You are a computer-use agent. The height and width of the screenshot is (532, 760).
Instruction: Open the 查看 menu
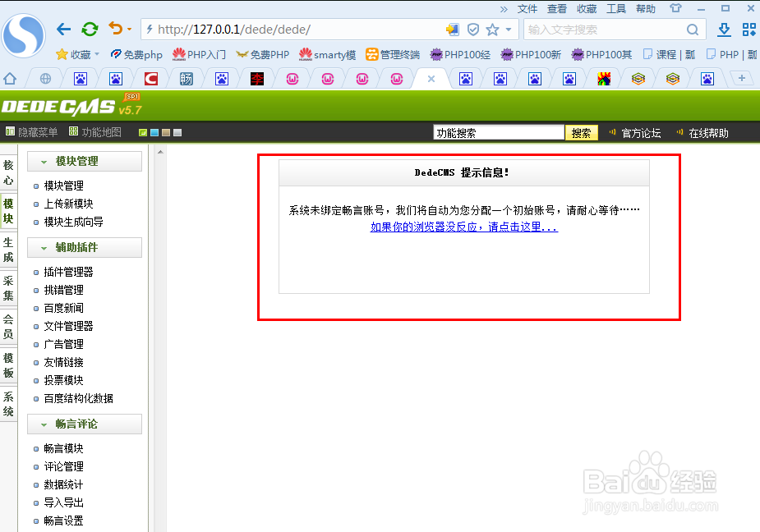557,9
